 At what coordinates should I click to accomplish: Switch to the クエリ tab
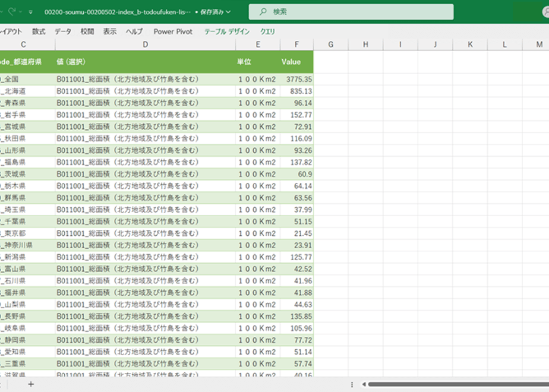click(x=267, y=31)
